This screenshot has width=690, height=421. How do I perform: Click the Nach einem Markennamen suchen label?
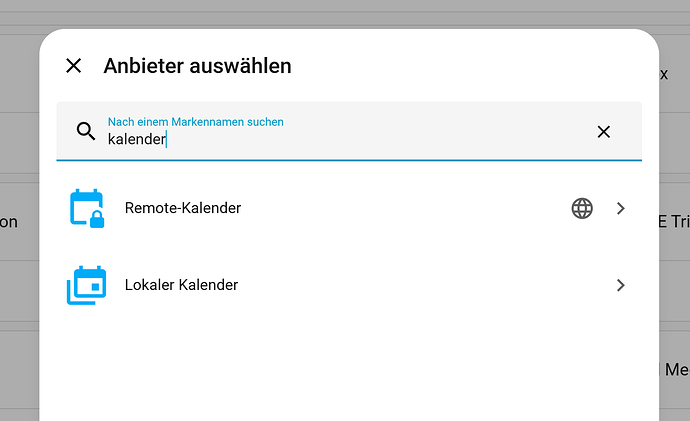tap(195, 122)
